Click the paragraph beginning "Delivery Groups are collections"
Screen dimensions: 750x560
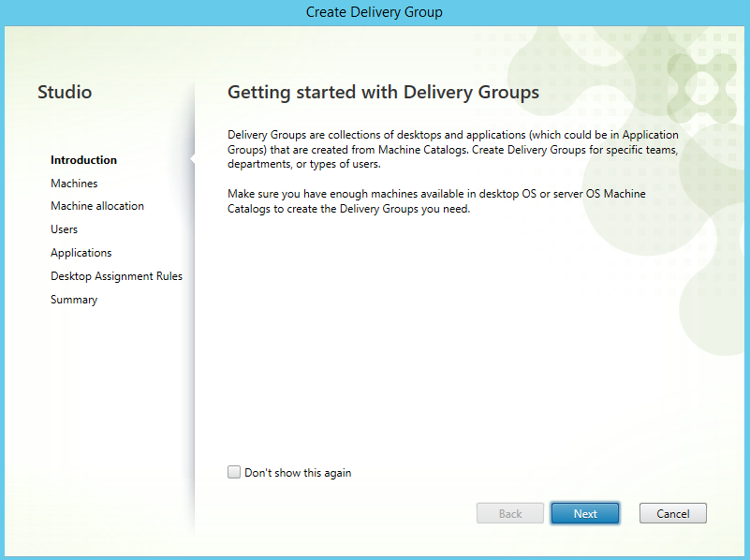click(453, 149)
